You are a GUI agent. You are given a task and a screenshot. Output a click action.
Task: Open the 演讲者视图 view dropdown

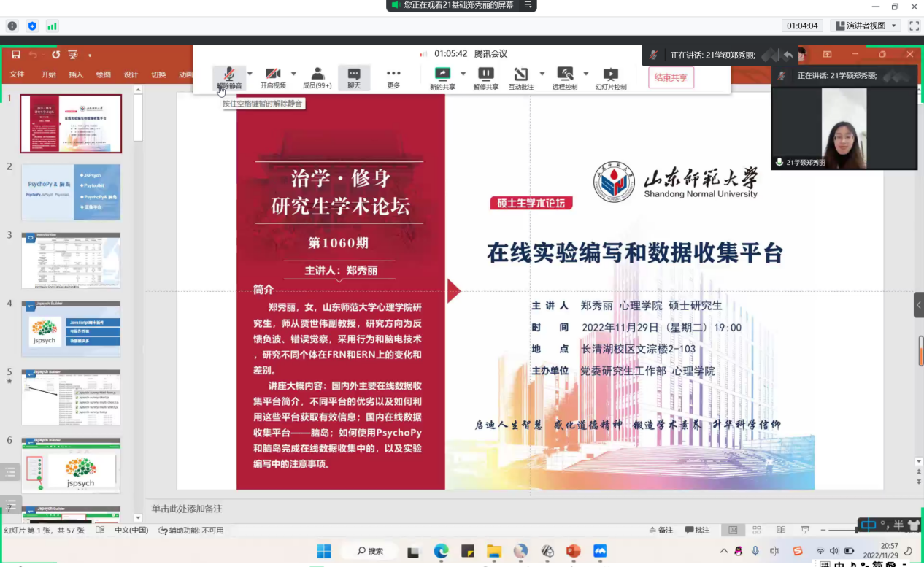(866, 26)
